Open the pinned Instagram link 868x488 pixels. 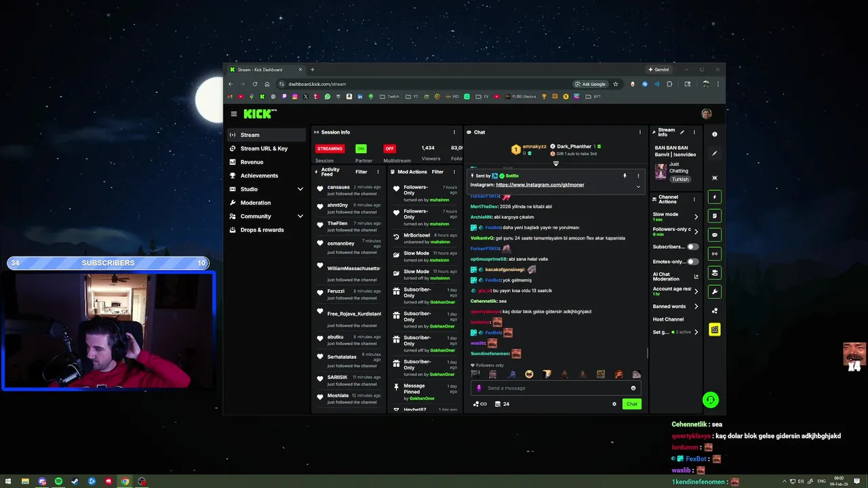click(x=540, y=184)
